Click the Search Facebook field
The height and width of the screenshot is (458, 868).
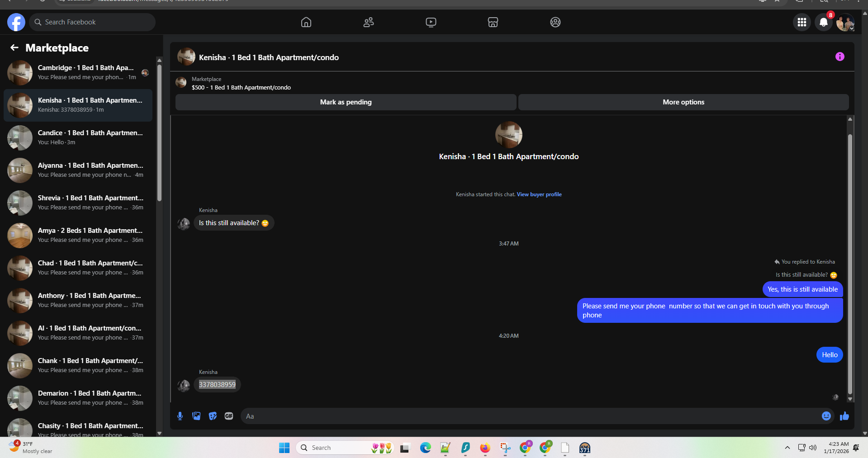coord(92,22)
